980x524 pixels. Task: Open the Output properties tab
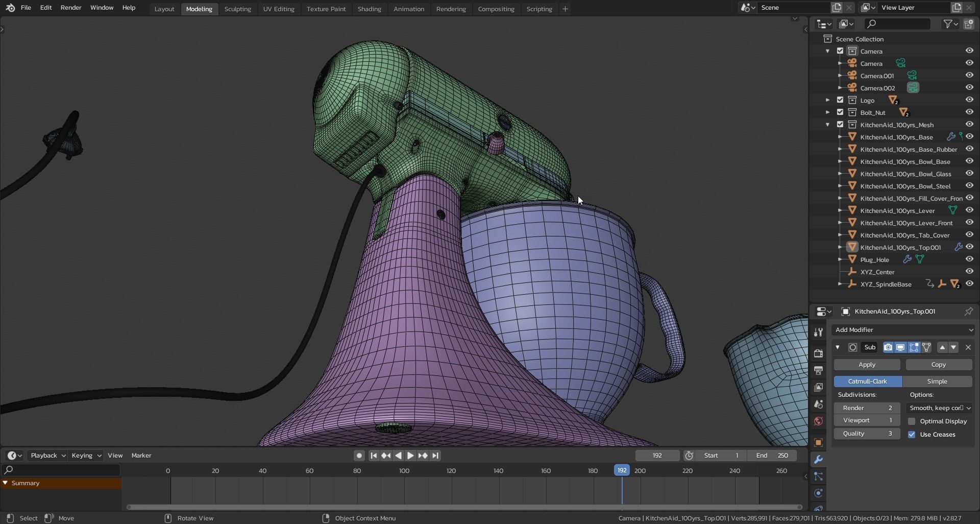[818, 370]
